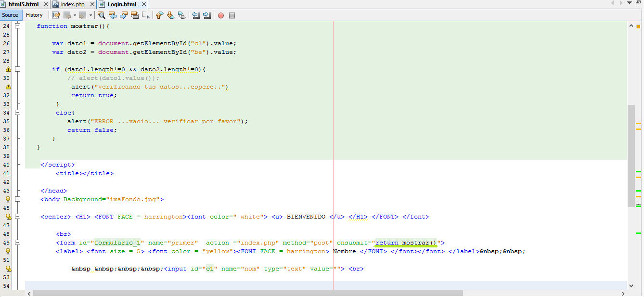Click the horizontal scrollbar right arrow
The image size is (644, 297).
point(624,293)
